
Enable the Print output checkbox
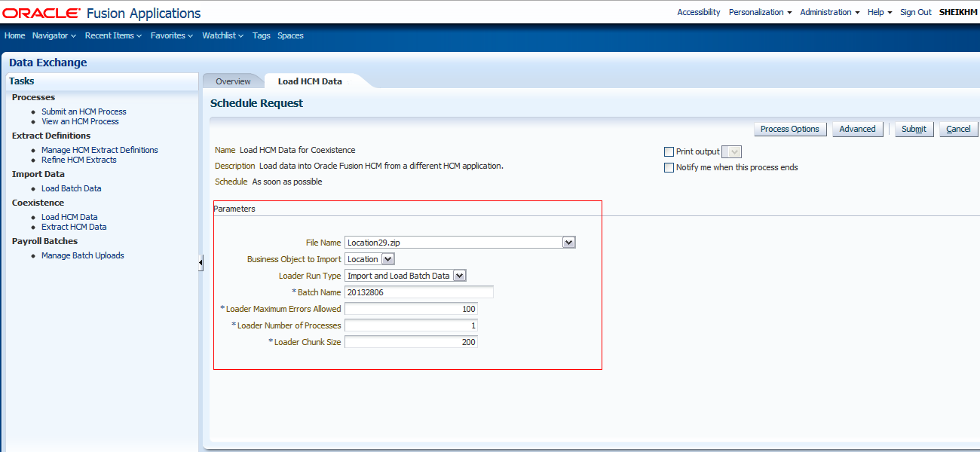coord(669,151)
